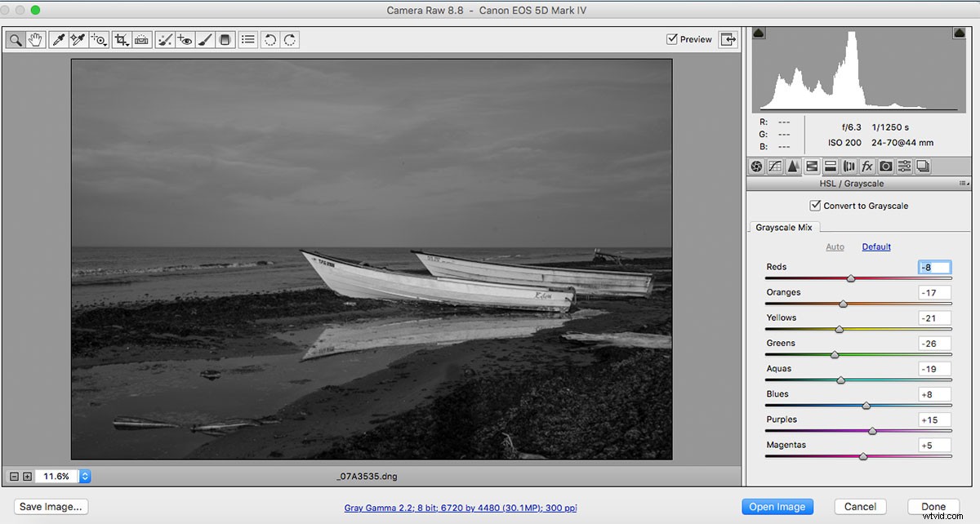Rotate the image counterclockwise
This screenshot has width=980, height=524.
point(269,39)
